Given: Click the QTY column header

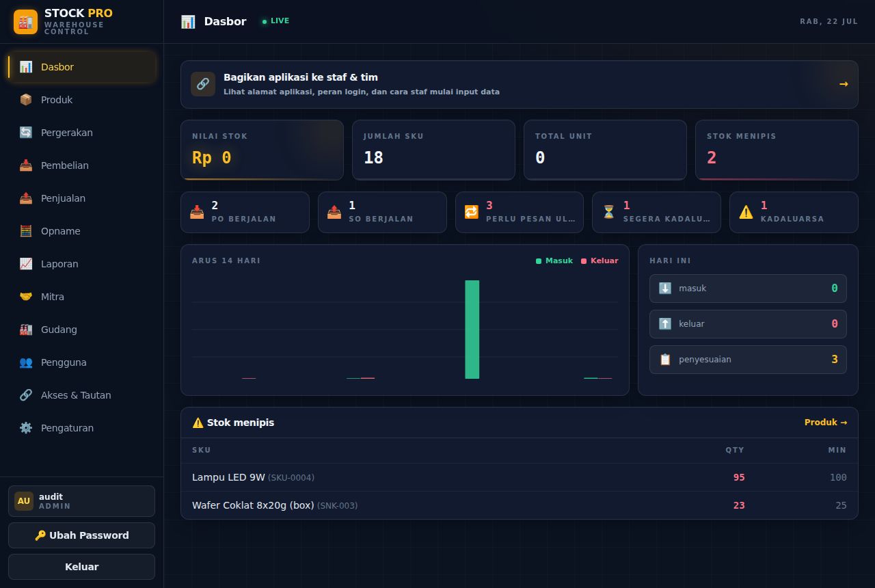Looking at the screenshot, I should [x=735, y=450].
